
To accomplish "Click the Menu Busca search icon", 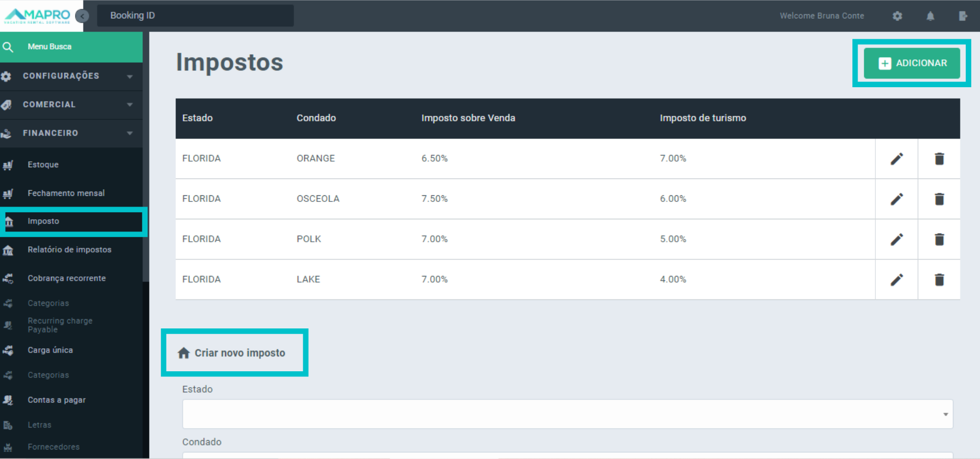I will (8, 47).
